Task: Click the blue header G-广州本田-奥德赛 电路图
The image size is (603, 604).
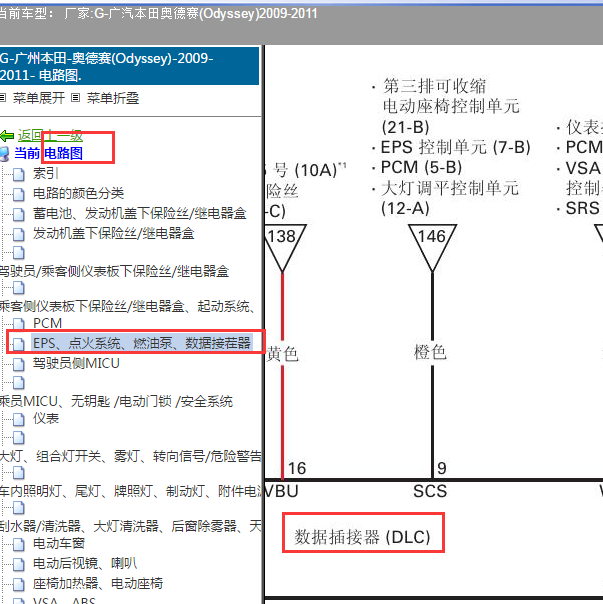Action: pos(129,66)
